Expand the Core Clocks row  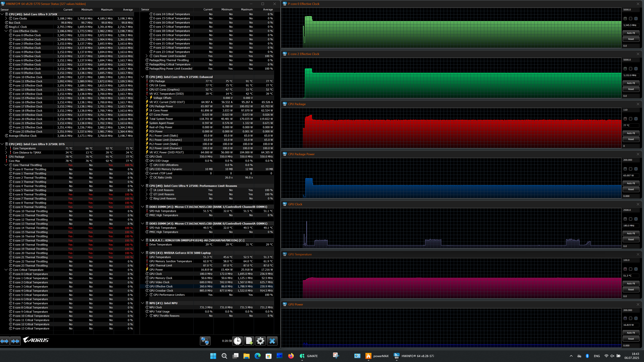pyautogui.click(x=6, y=18)
